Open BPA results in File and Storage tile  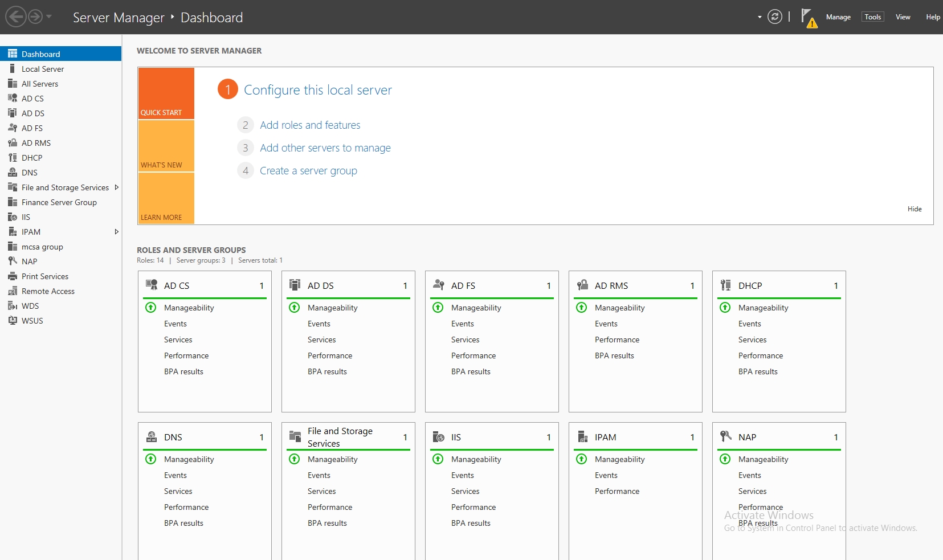tap(327, 523)
